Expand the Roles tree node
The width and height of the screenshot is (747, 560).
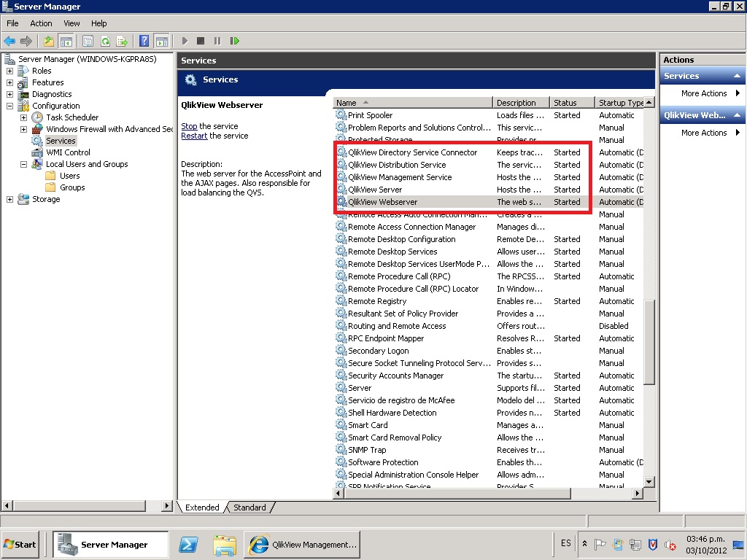(9, 71)
